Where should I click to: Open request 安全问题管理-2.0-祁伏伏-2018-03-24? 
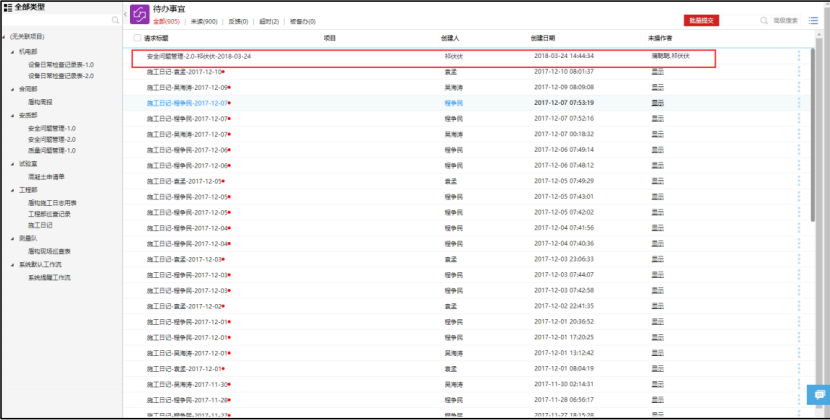(x=199, y=56)
